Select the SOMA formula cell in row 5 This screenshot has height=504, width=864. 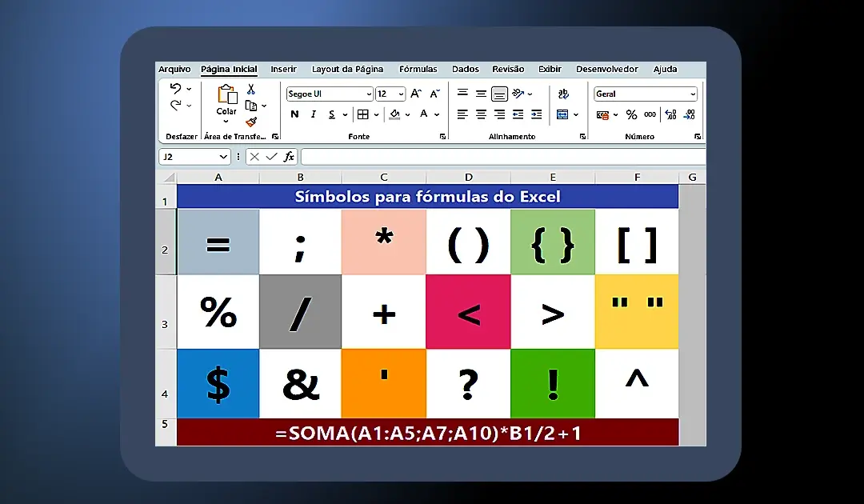pyautogui.click(x=428, y=432)
